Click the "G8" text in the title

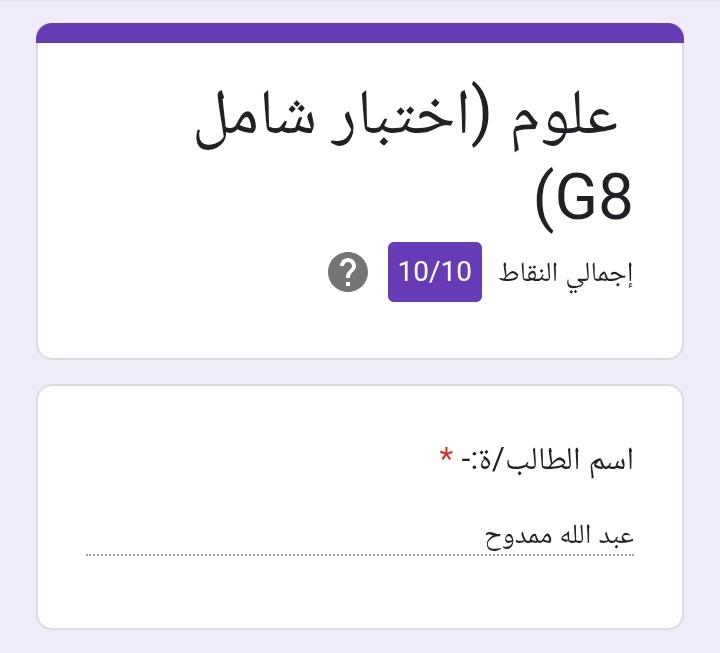pyautogui.click(x=594, y=197)
